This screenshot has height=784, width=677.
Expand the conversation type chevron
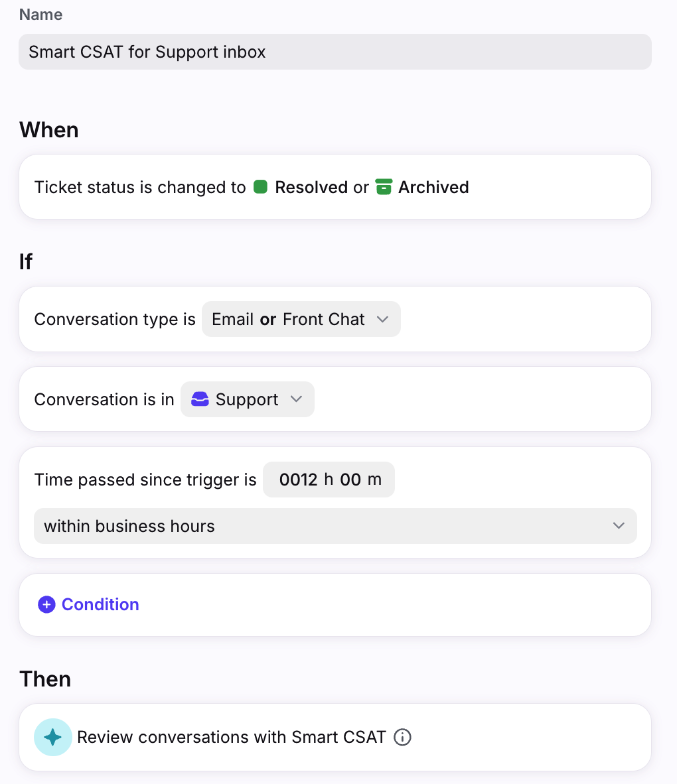pos(382,319)
